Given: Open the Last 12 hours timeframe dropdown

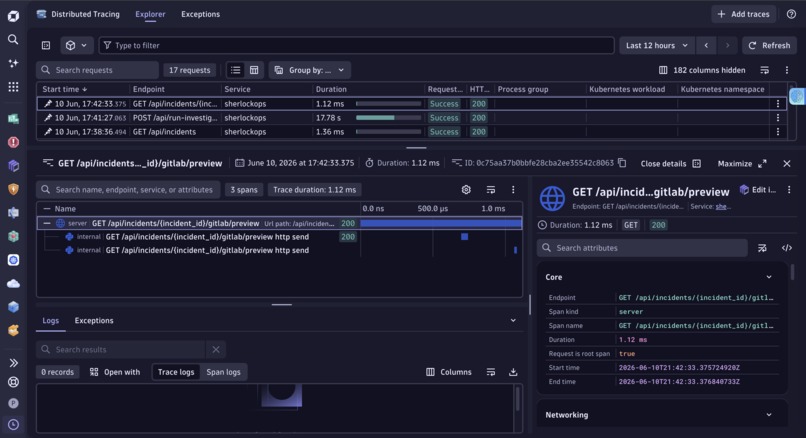Looking at the screenshot, I should pyautogui.click(x=656, y=45).
